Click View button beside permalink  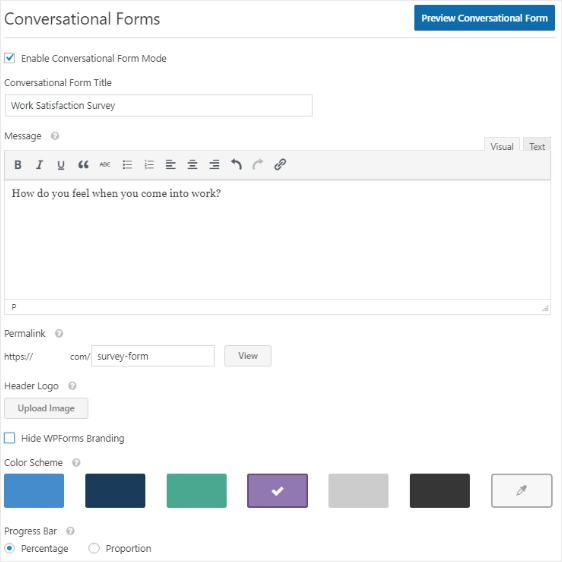(x=248, y=356)
